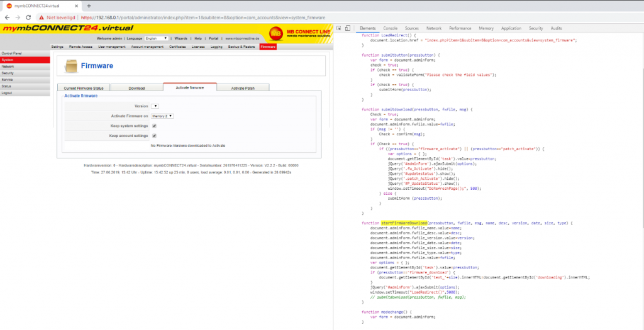Select the Activate firmware tab
The width and height of the screenshot is (644, 330).
point(190,87)
